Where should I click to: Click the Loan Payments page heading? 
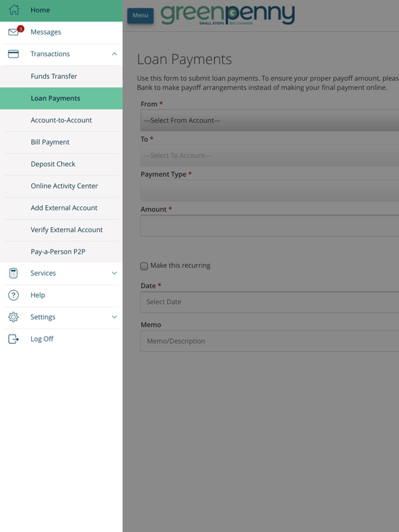(x=184, y=60)
